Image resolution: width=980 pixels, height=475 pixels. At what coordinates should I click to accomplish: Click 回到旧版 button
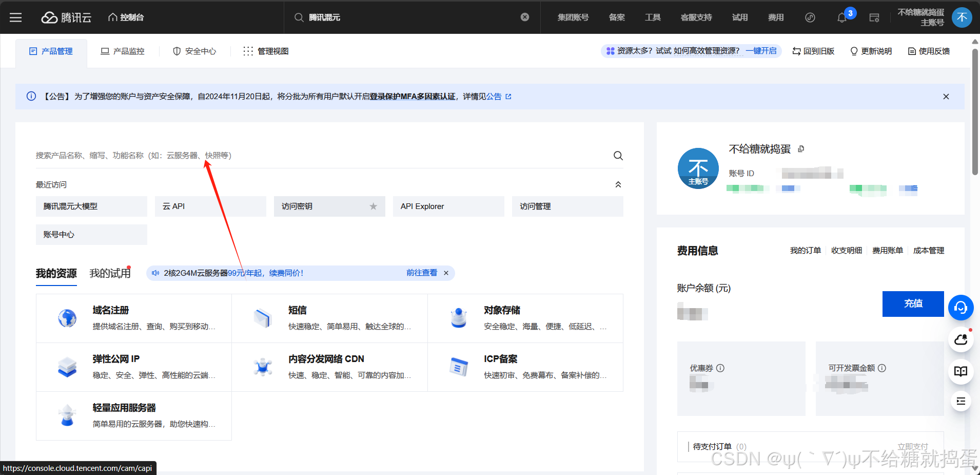click(813, 51)
